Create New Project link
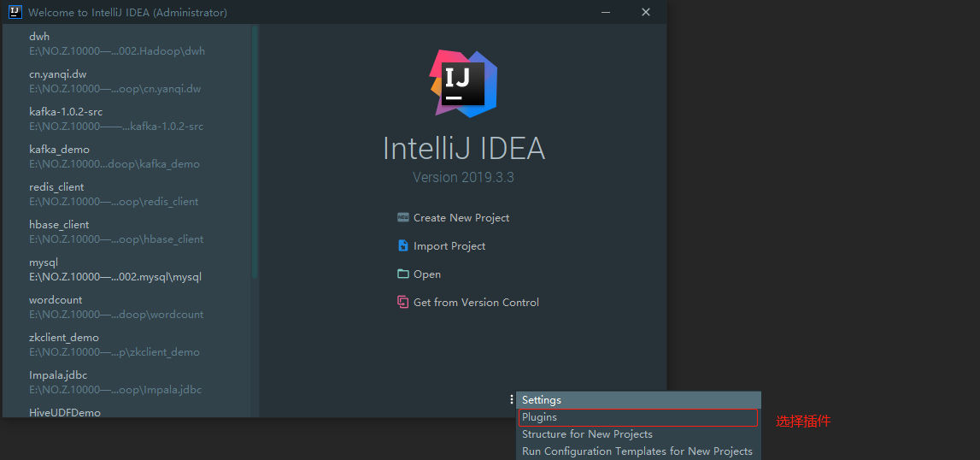 point(461,218)
